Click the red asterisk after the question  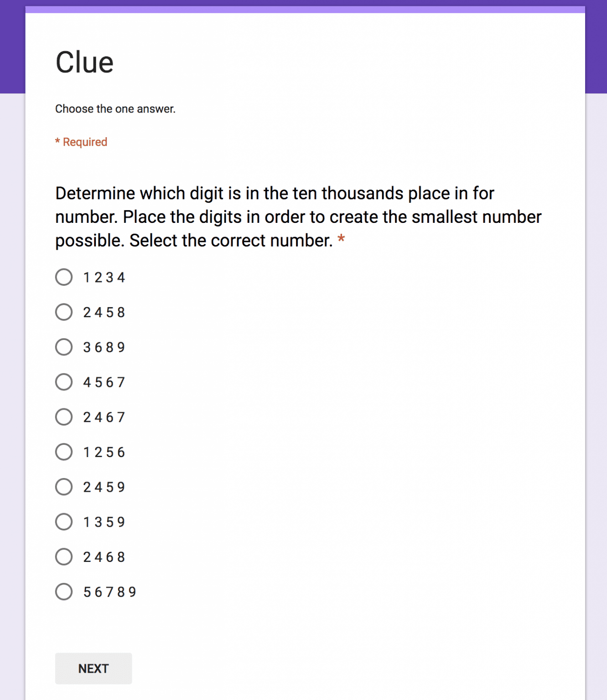341,239
